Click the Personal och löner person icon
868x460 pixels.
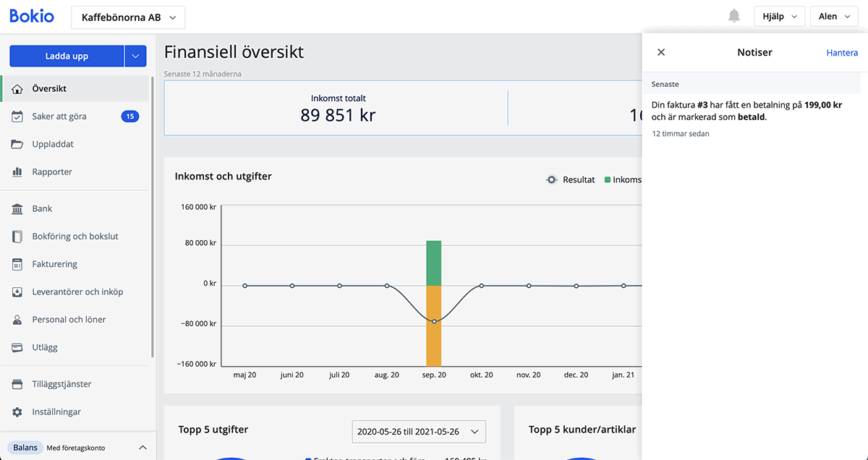pos(18,320)
